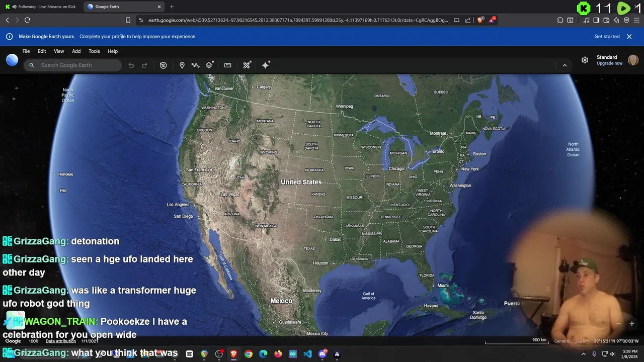Open the Add menu
Screen dimensions: 644x362
coord(76,51)
